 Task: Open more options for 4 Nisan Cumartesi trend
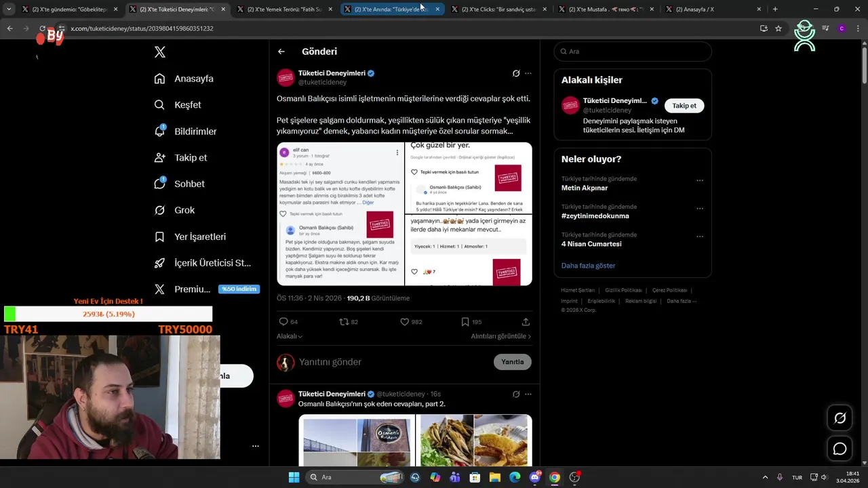pyautogui.click(x=700, y=237)
